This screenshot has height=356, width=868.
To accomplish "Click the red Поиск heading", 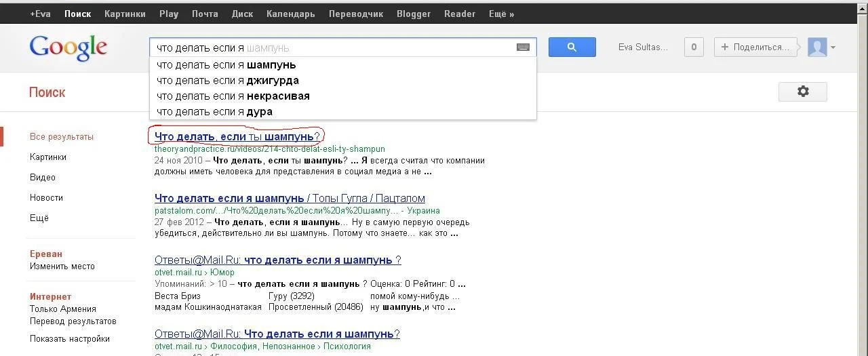I will 47,92.
